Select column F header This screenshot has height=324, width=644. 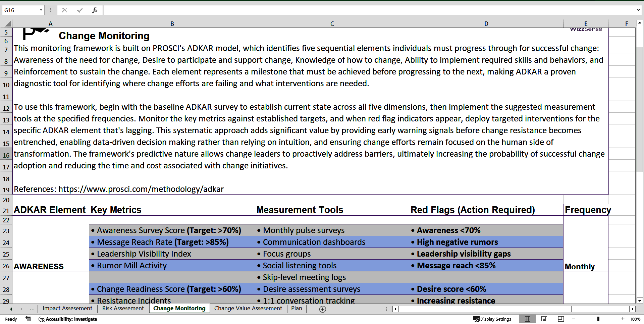click(x=627, y=23)
